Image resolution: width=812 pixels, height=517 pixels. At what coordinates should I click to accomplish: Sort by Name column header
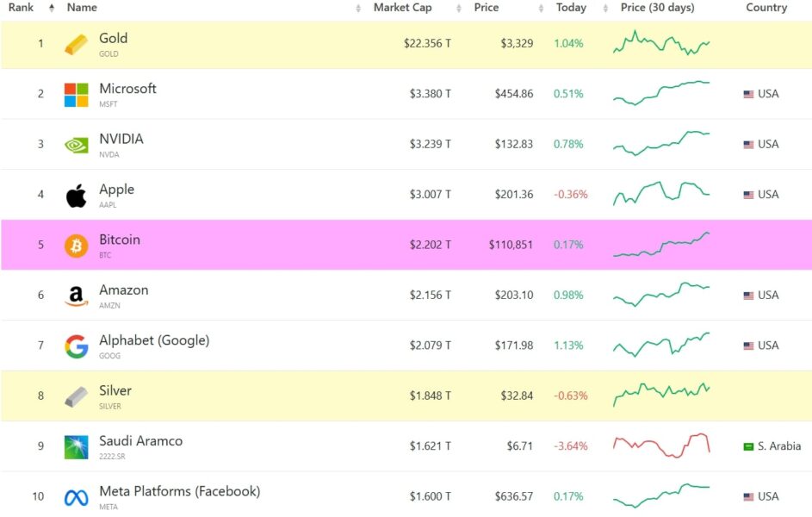83,8
